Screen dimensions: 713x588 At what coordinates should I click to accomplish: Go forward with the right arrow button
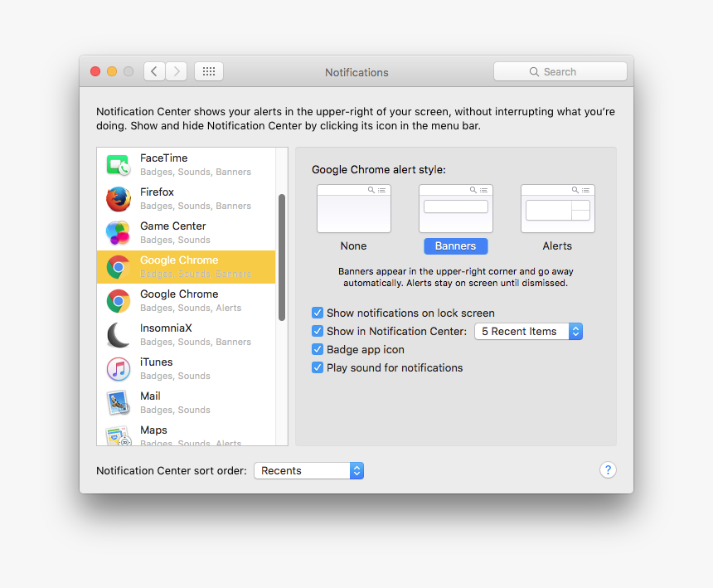pos(177,71)
